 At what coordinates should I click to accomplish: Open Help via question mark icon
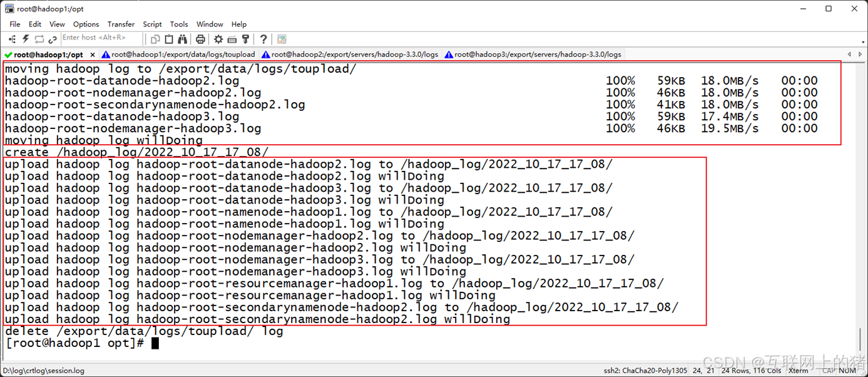(263, 39)
